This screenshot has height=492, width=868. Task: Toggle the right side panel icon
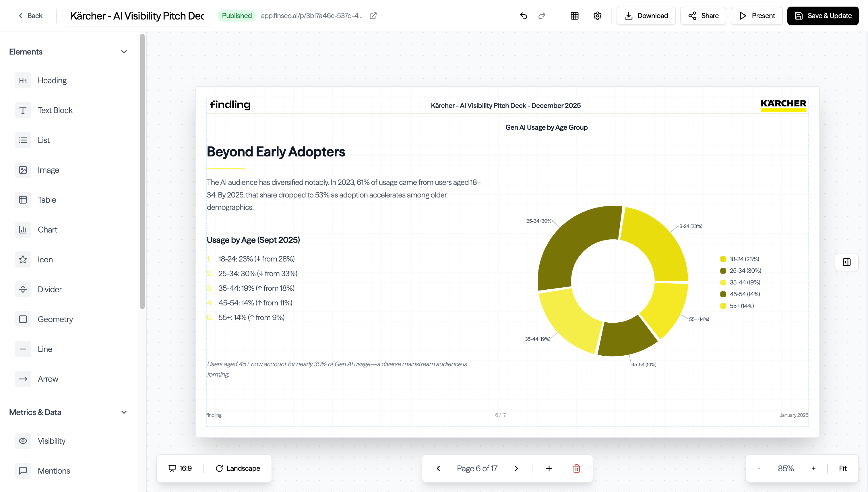[846, 262]
